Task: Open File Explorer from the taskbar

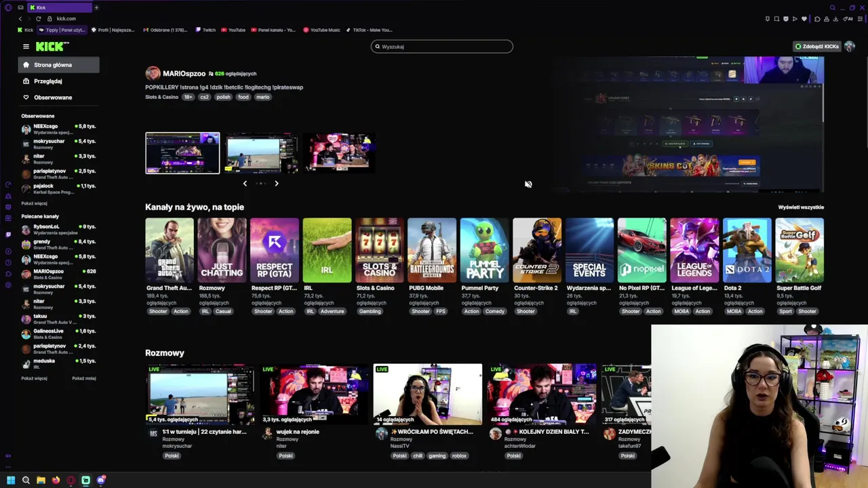Action: point(41,480)
